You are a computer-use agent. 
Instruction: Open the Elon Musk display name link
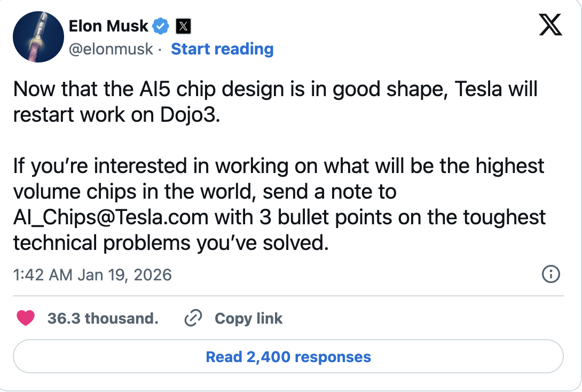coord(109,26)
